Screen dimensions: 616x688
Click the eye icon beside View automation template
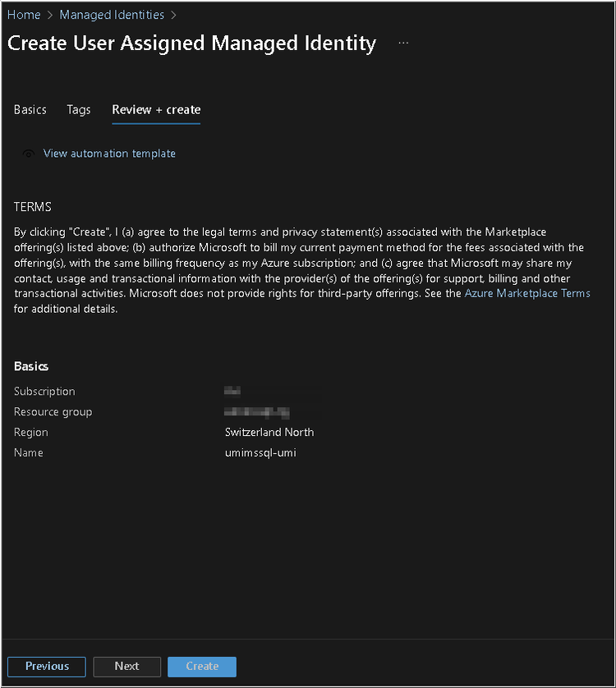point(29,154)
